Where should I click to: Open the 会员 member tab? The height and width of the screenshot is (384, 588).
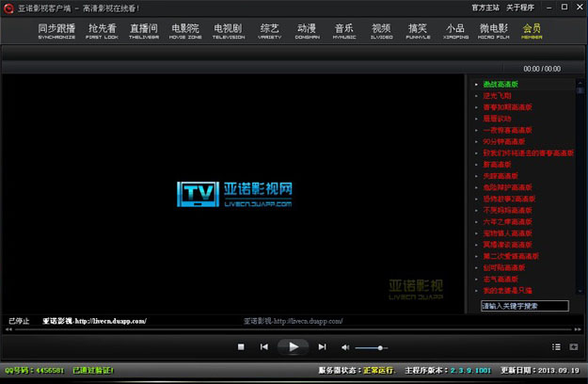click(x=532, y=31)
